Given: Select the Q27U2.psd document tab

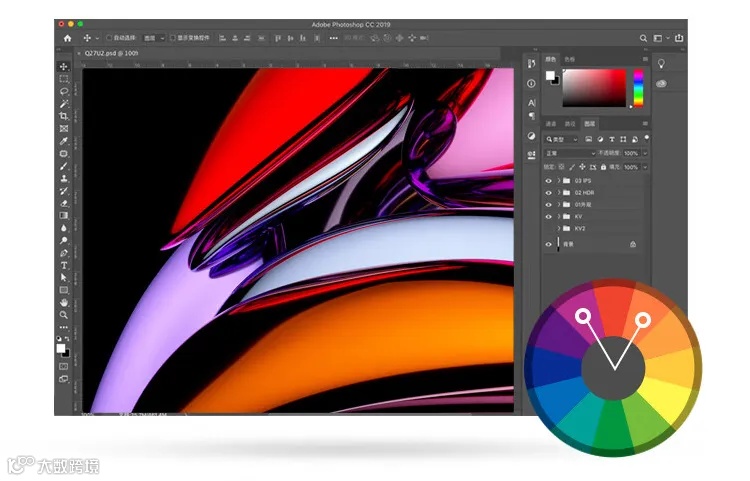Looking at the screenshot, I should click(111, 54).
